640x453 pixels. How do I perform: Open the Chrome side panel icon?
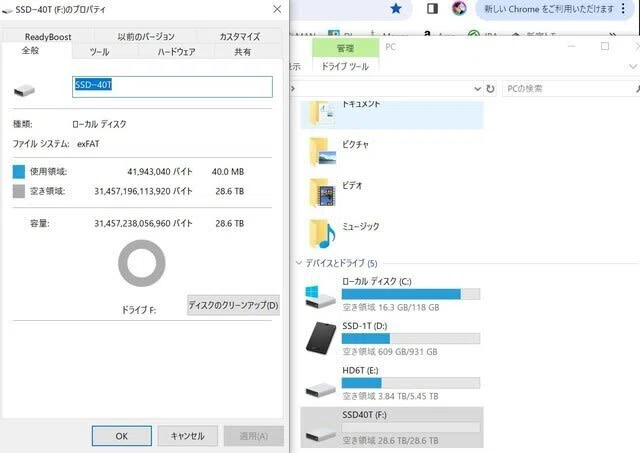[432, 8]
